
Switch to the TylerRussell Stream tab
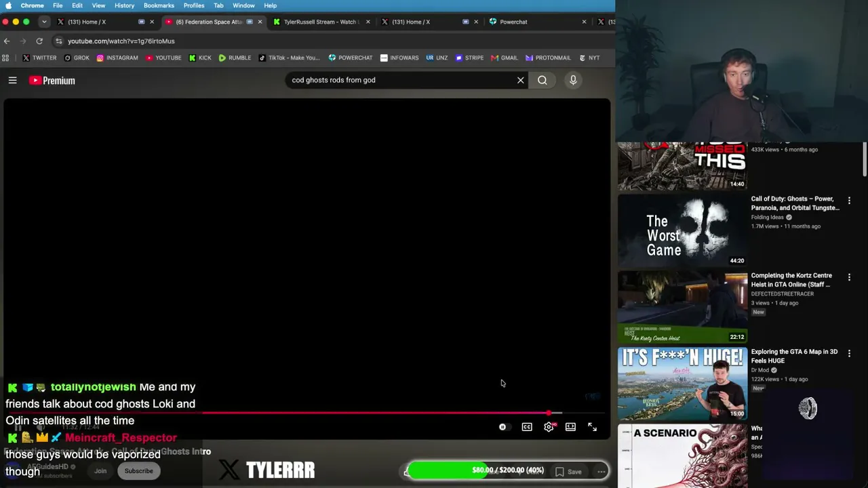[321, 22]
